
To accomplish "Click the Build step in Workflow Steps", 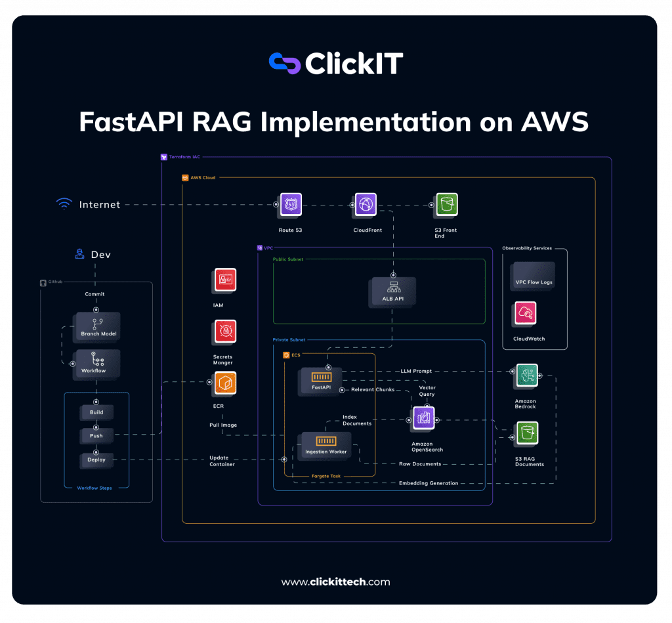I will pyautogui.click(x=96, y=412).
